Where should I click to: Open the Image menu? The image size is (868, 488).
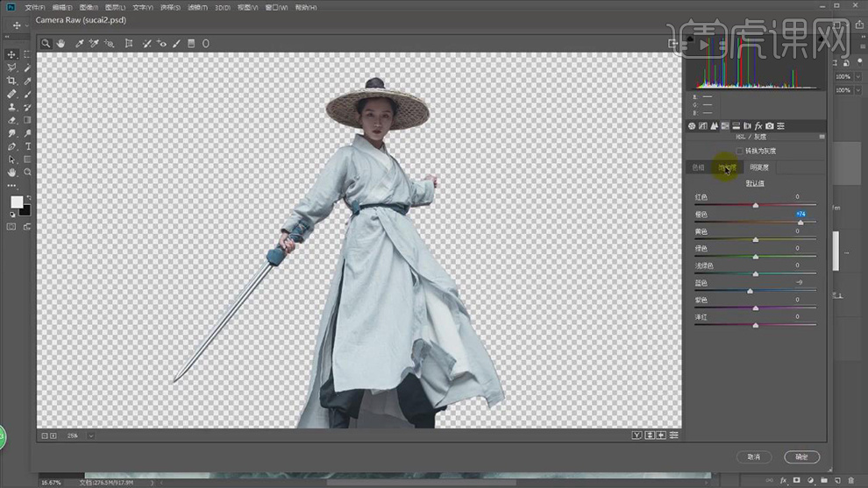point(89,7)
